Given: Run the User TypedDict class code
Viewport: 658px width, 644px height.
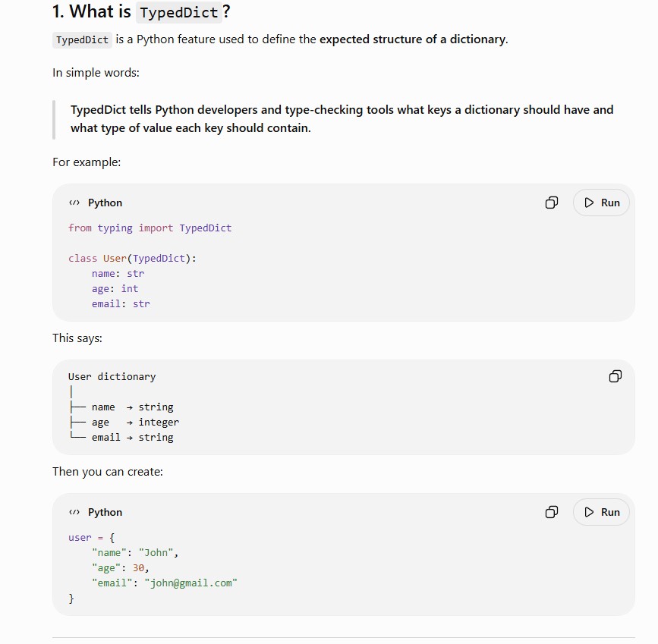Looking at the screenshot, I should (601, 203).
